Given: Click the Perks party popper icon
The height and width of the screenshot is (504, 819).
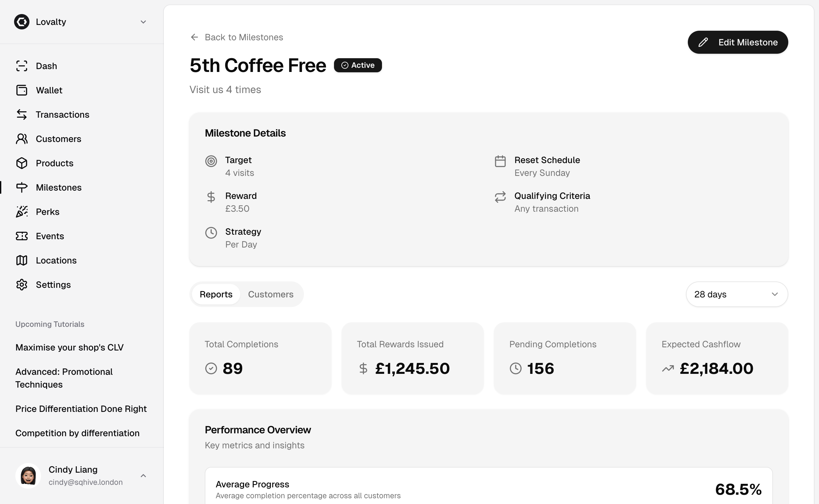Looking at the screenshot, I should point(22,212).
